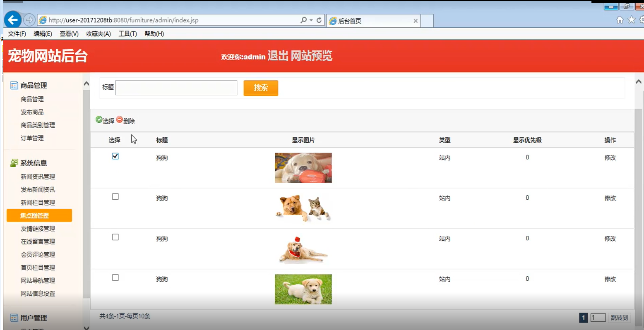Close the 后台首页 tab
The height and width of the screenshot is (330, 644).
(x=416, y=21)
